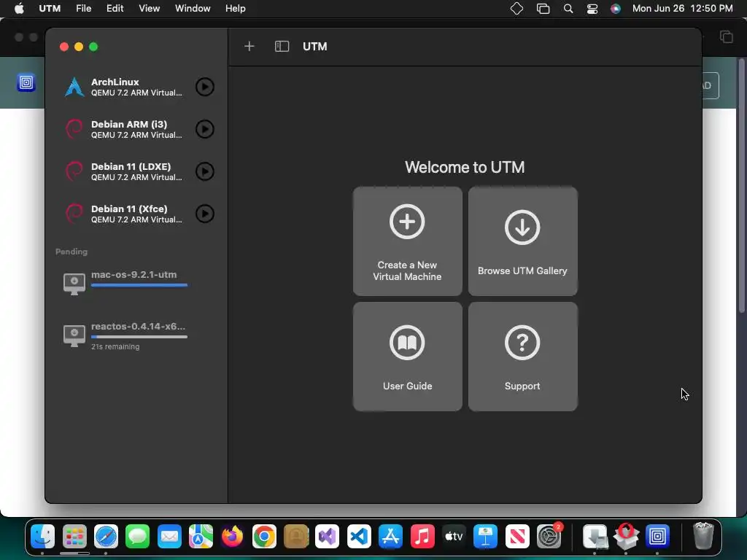Select the Debian 11 (Xfce) entry name
This screenshot has height=560, width=747.
(129, 209)
